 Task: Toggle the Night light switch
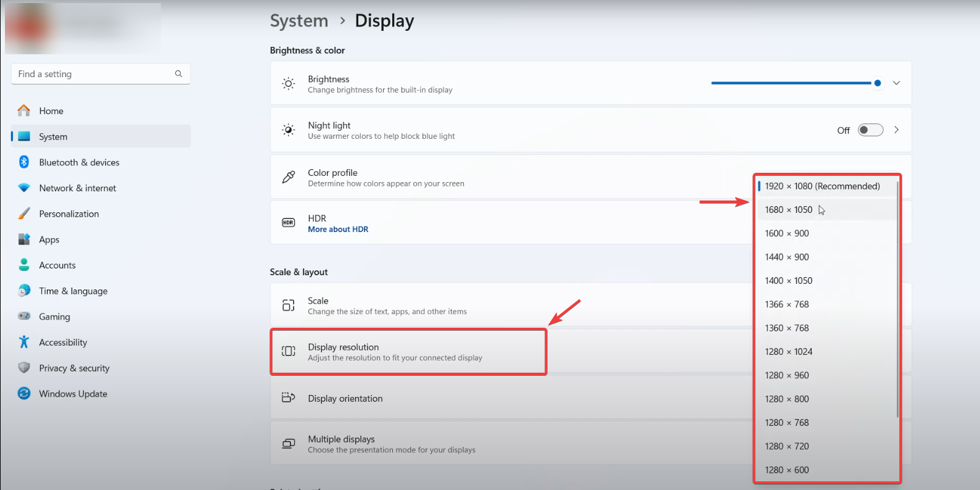coord(870,130)
